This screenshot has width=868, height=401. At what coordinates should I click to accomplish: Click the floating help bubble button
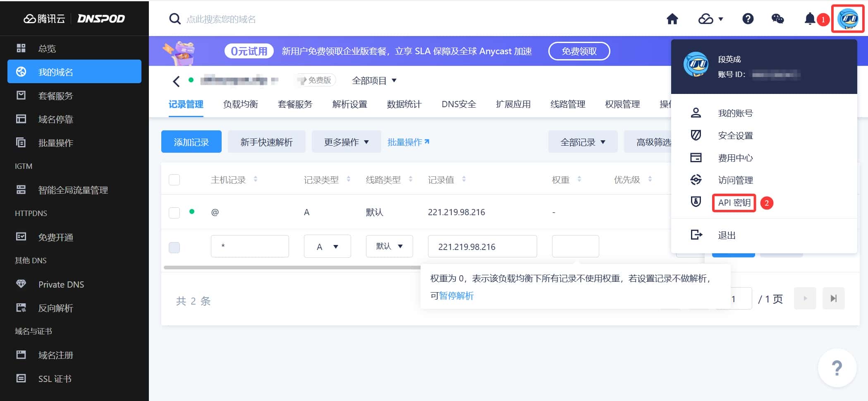click(837, 368)
